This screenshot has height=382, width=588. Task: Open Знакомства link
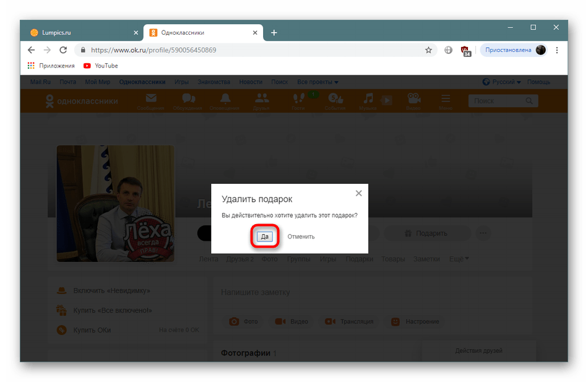click(x=214, y=82)
